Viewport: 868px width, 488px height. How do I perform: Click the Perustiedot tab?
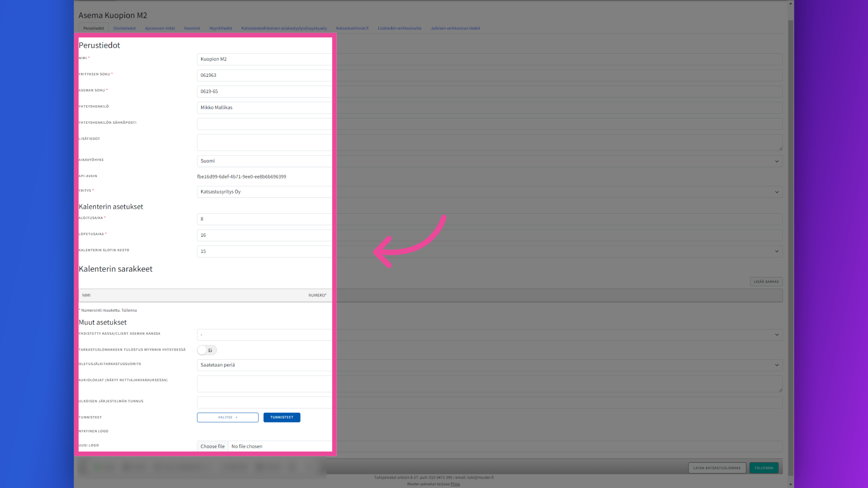coord(94,28)
